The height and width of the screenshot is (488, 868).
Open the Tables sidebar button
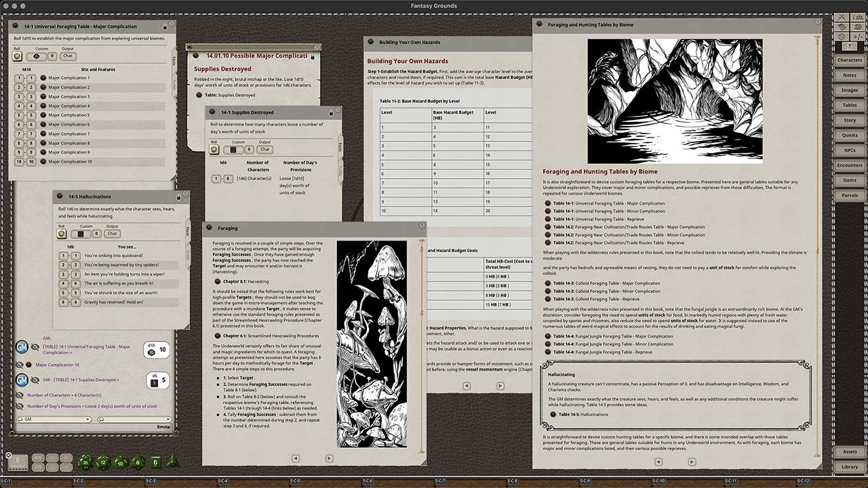(x=850, y=105)
